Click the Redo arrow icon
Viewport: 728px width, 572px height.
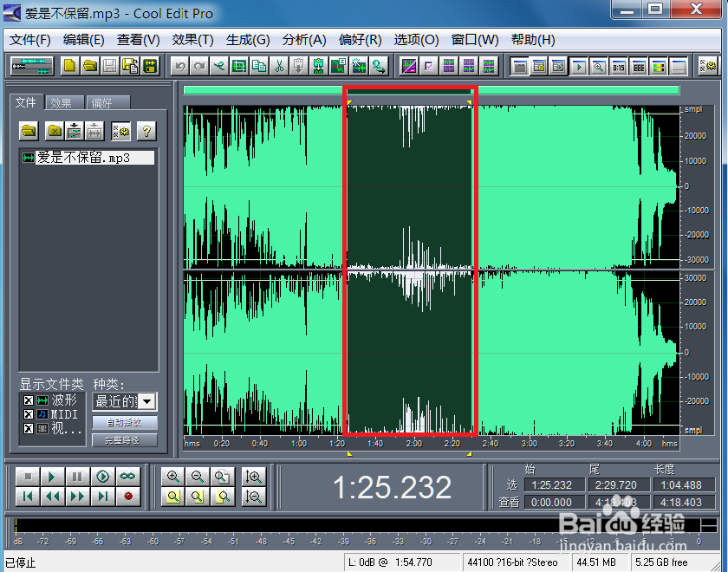coord(199,67)
